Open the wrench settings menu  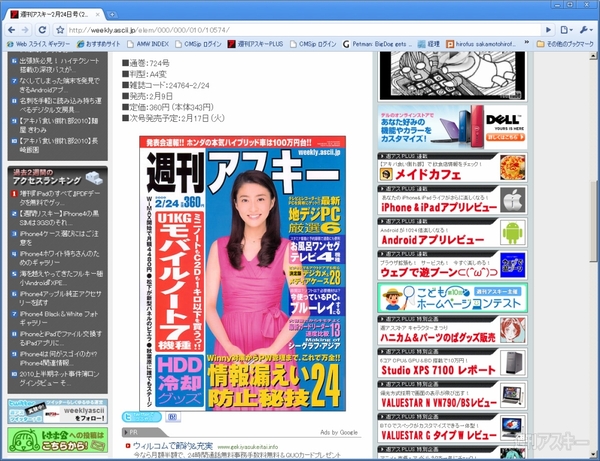coord(586,30)
